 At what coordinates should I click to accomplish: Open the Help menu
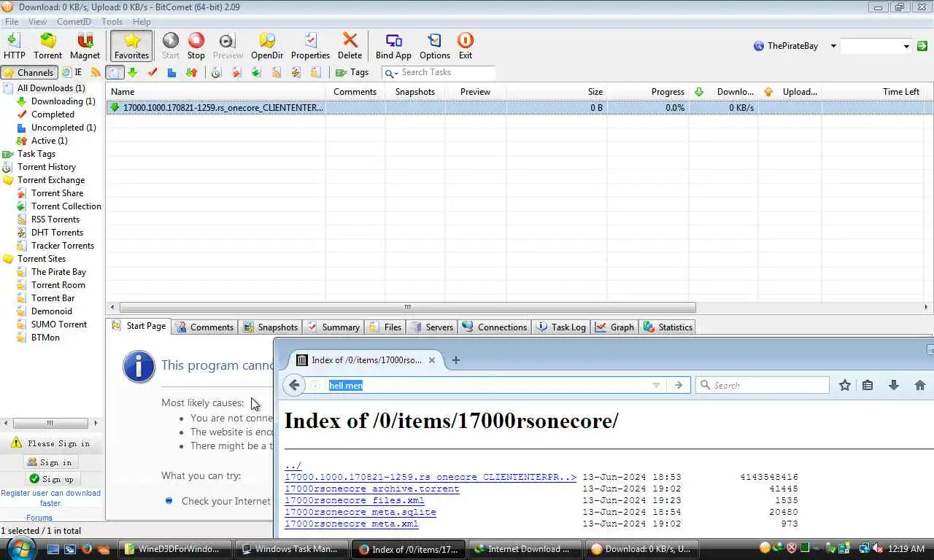pos(142,22)
